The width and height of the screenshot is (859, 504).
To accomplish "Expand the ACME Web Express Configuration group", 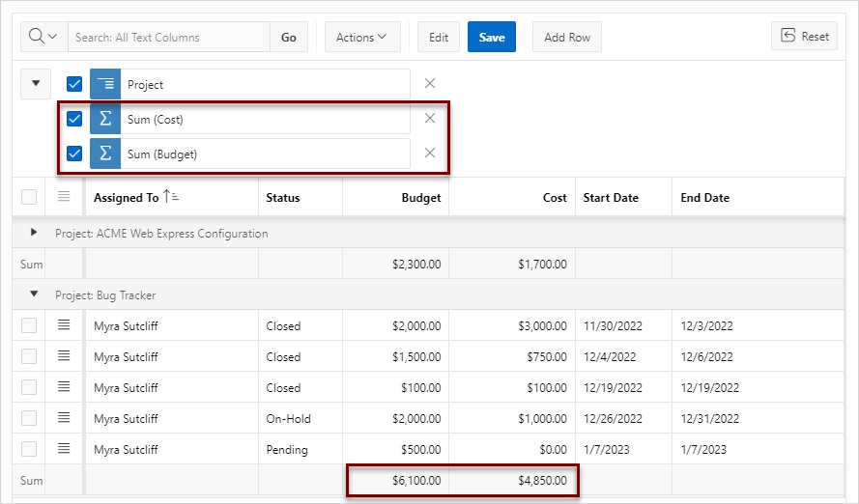I will tap(34, 232).
